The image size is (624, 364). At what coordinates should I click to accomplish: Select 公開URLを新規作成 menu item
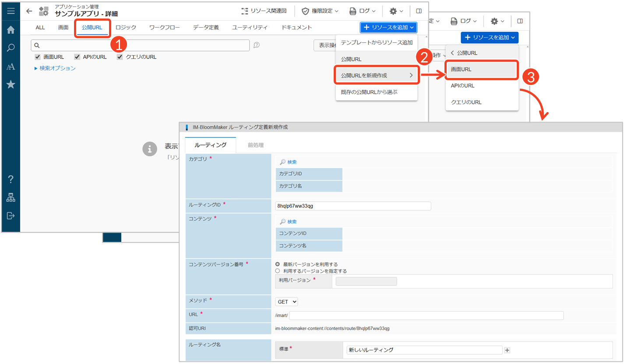click(376, 75)
